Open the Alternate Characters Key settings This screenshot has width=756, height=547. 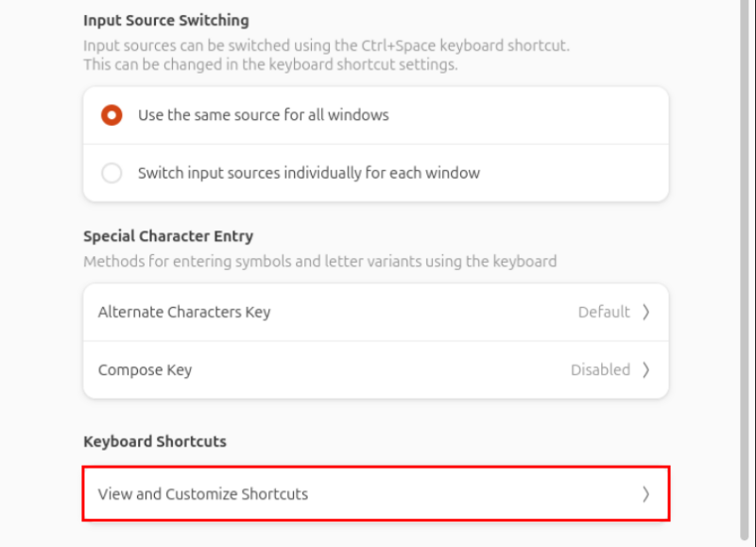(378, 312)
